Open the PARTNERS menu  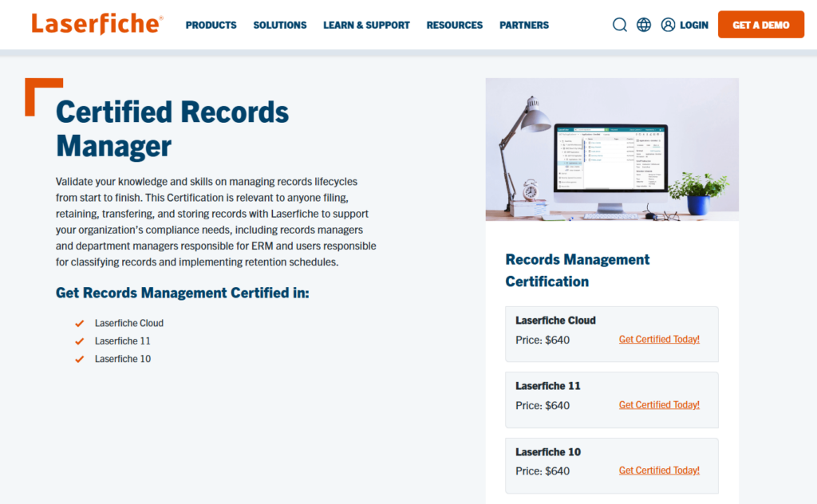524,25
